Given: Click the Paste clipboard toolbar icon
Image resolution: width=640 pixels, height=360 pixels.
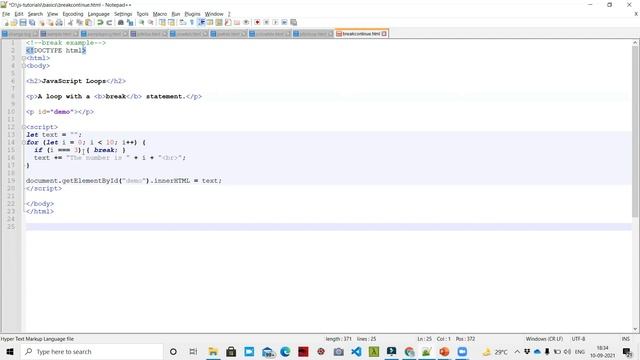Looking at the screenshot, I should coord(88,22).
